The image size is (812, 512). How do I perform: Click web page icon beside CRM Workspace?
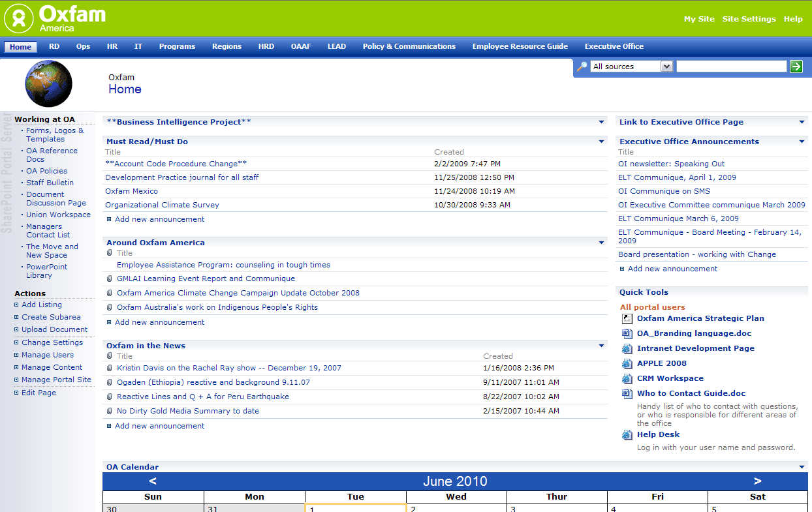click(x=627, y=378)
